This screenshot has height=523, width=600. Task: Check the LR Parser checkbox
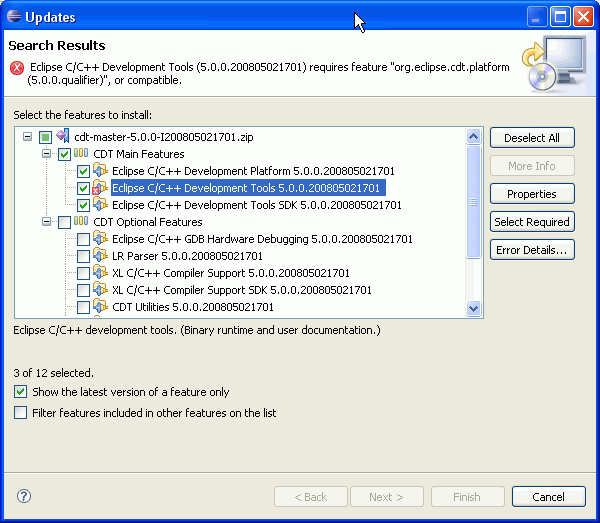pyautogui.click(x=83, y=256)
